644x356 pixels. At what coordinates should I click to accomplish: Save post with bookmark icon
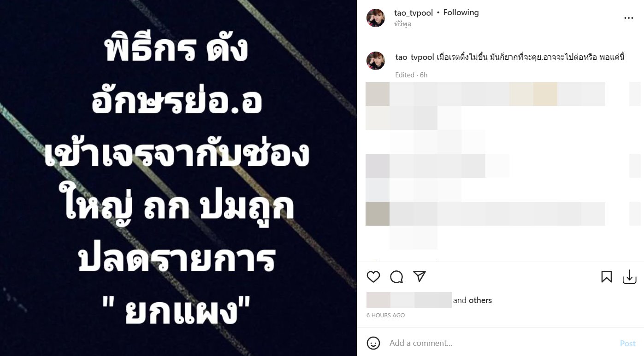pyautogui.click(x=607, y=277)
